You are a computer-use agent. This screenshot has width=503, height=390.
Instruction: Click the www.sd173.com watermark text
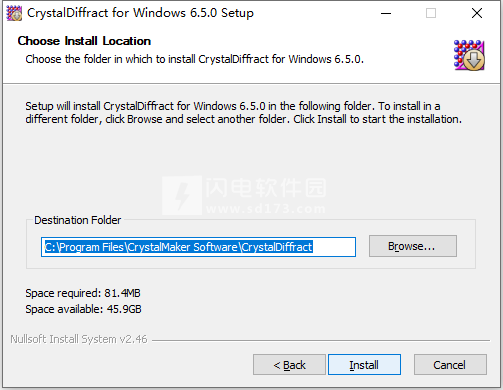(266, 209)
